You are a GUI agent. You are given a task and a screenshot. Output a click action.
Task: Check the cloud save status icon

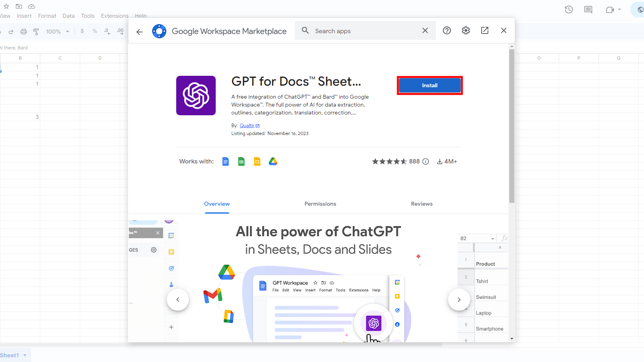32,6
